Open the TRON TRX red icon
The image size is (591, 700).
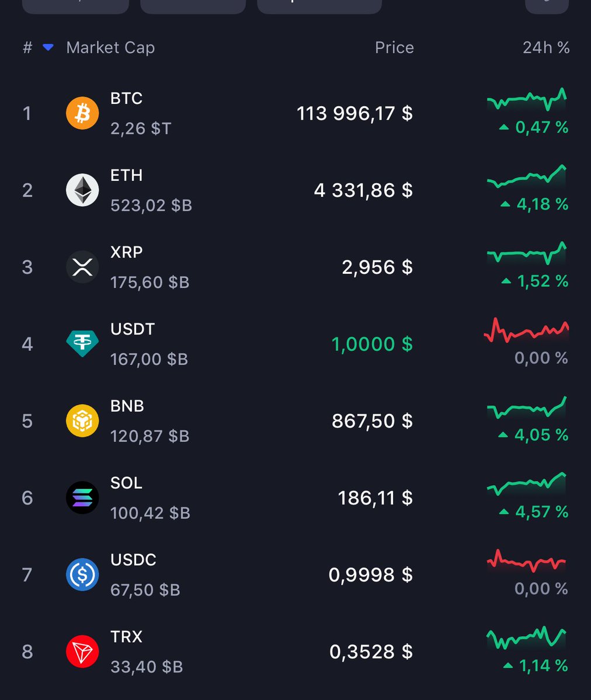point(82,652)
